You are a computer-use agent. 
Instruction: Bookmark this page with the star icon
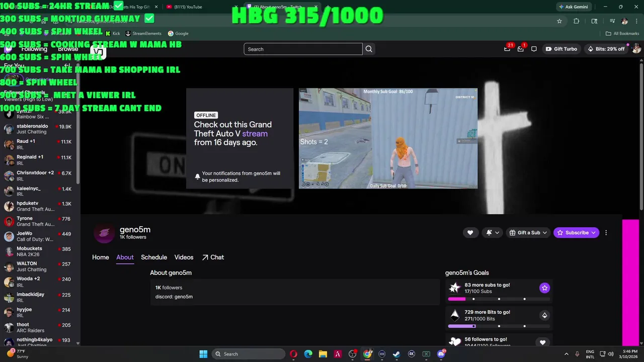[559, 21]
